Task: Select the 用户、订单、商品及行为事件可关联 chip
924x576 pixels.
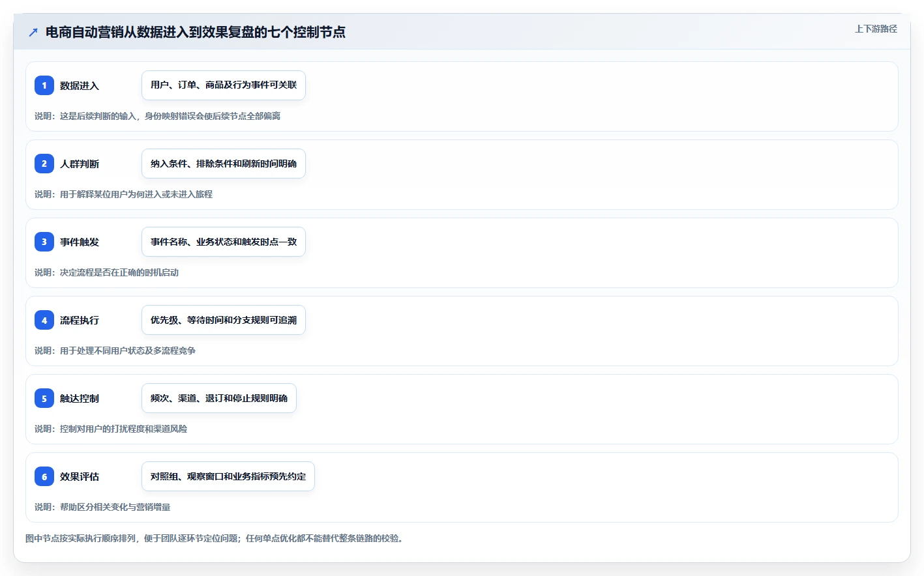Action: [224, 85]
